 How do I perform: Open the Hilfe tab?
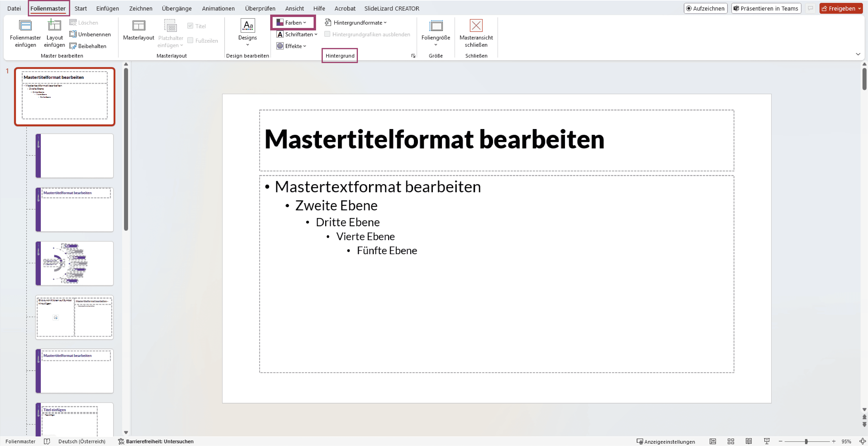(x=319, y=8)
